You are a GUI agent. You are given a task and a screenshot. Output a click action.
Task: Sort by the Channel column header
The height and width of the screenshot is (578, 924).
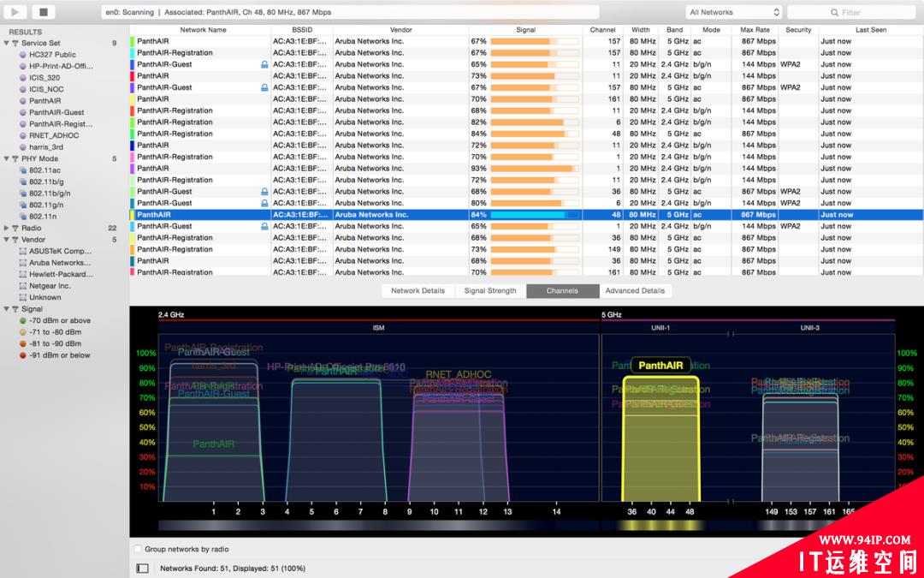click(x=603, y=29)
